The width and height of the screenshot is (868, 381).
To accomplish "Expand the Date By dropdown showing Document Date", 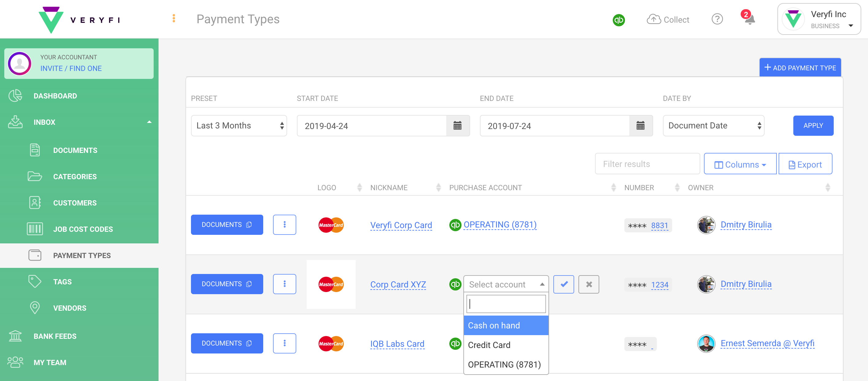I will (715, 126).
